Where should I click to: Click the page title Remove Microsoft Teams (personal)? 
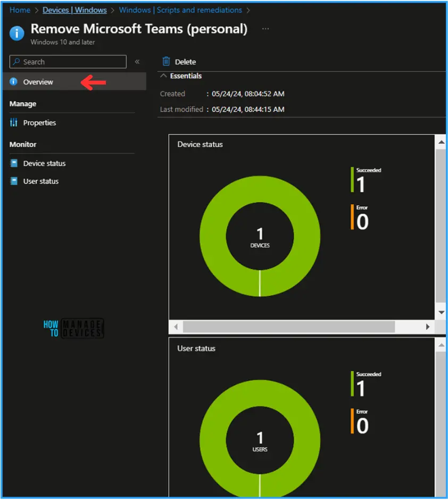pos(139,29)
